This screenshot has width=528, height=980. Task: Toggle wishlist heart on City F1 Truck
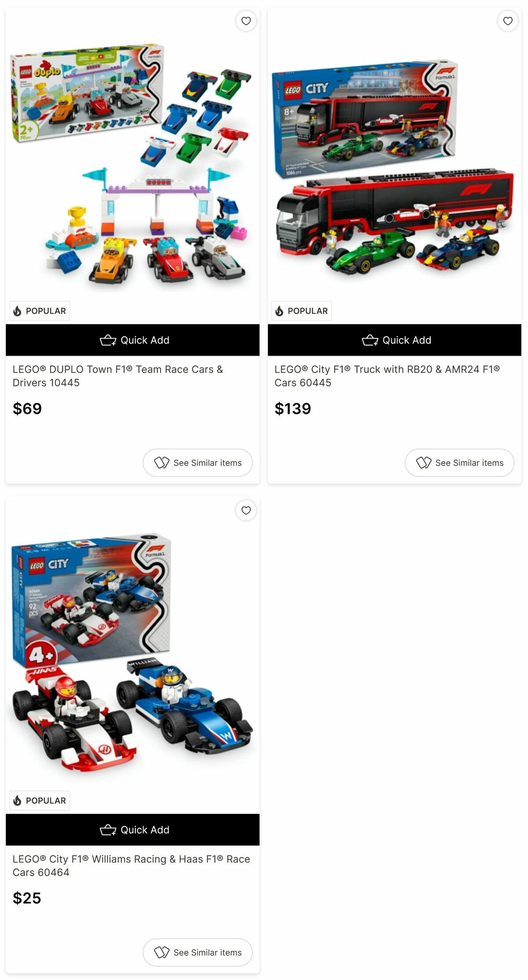coord(508,21)
